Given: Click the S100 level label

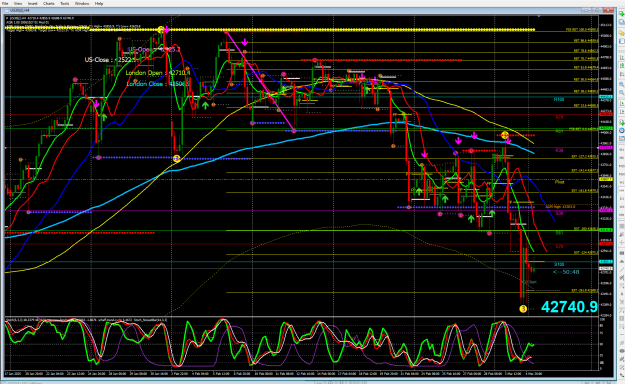Looking at the screenshot, I should [559, 264].
